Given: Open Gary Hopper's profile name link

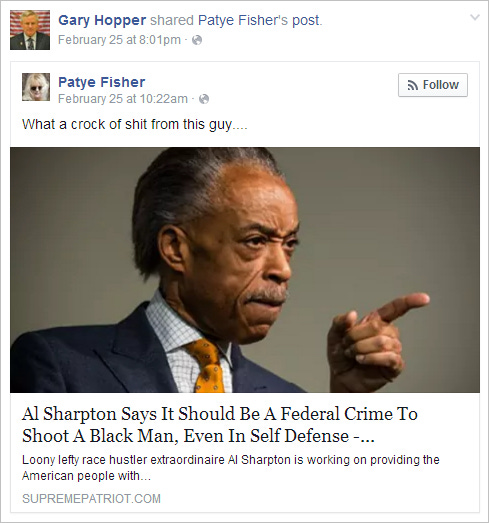Looking at the screenshot, I should pos(102,20).
